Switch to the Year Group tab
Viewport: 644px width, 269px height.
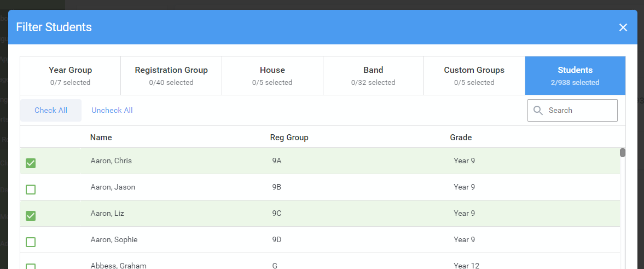coord(70,76)
